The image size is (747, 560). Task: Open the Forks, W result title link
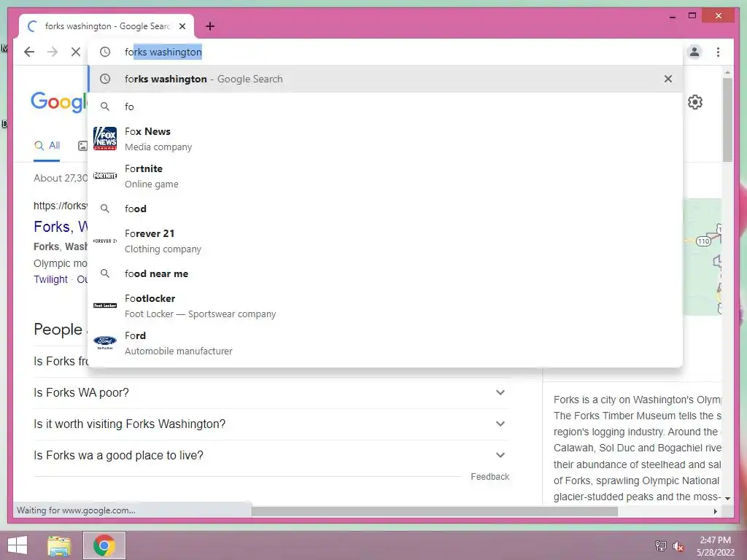[61, 227]
